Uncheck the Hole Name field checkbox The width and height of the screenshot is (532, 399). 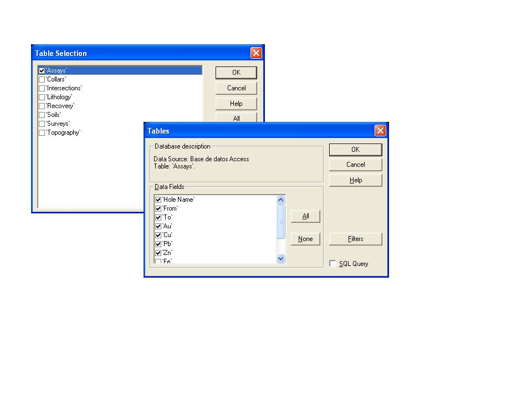pos(158,199)
